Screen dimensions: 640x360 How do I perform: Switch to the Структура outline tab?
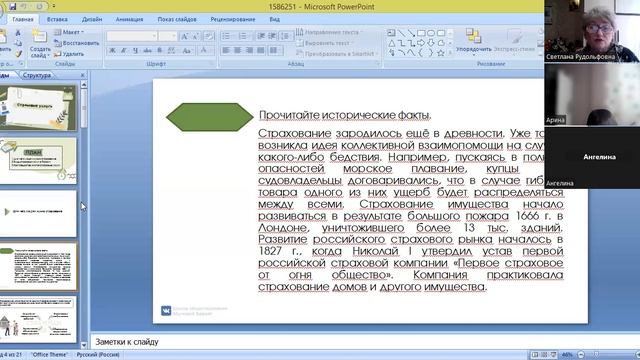(37, 75)
